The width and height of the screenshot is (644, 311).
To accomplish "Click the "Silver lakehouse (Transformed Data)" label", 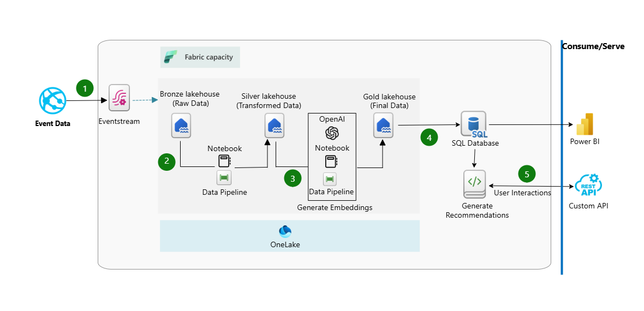I will click(269, 101).
